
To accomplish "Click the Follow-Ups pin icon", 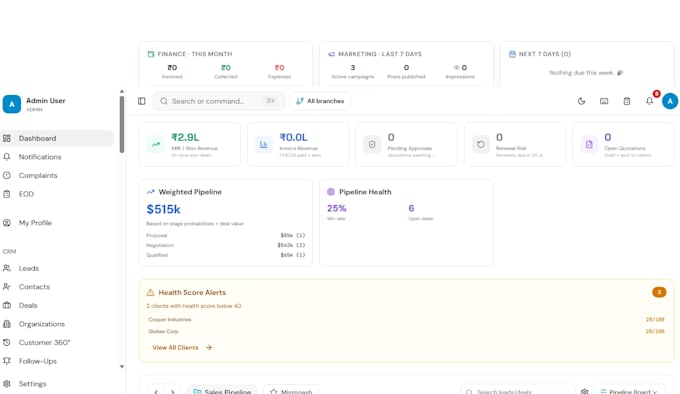I will 7,361.
